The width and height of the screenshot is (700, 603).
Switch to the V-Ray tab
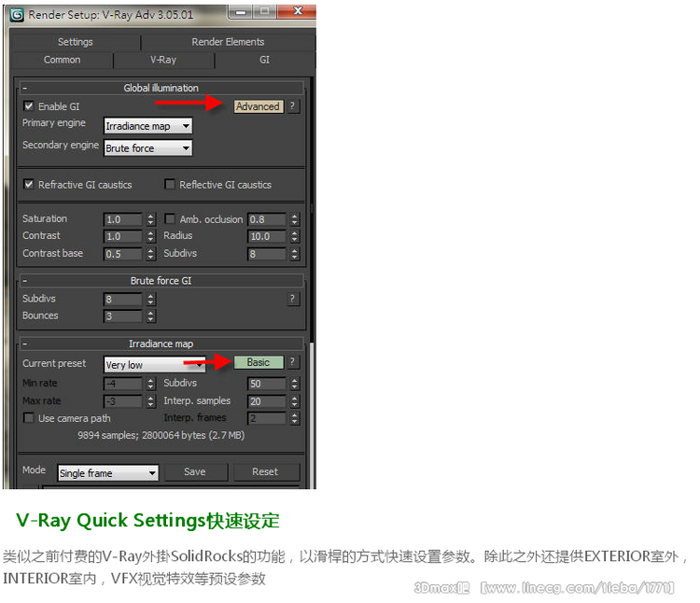click(163, 60)
